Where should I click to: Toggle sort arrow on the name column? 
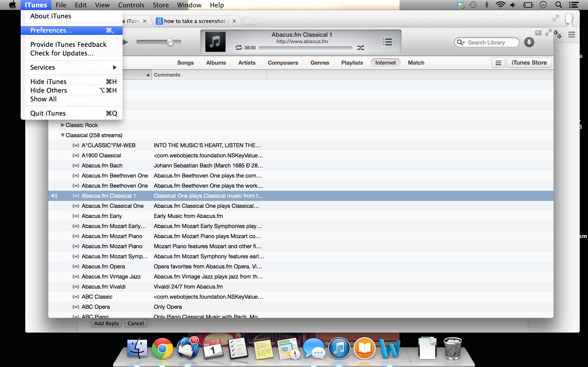point(148,75)
